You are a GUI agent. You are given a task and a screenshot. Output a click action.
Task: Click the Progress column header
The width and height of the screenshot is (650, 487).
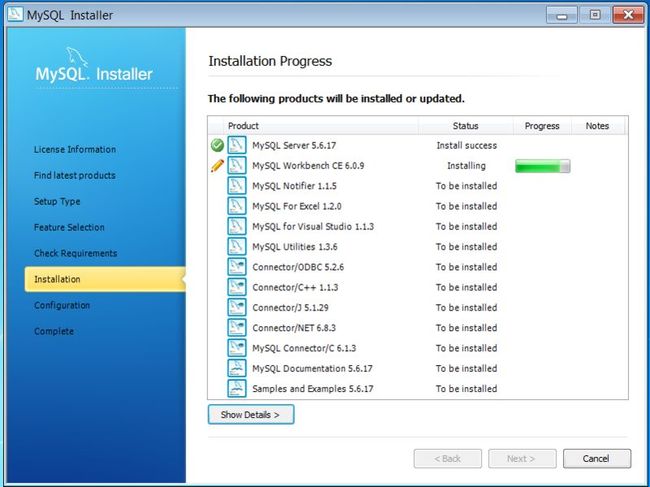click(x=542, y=126)
